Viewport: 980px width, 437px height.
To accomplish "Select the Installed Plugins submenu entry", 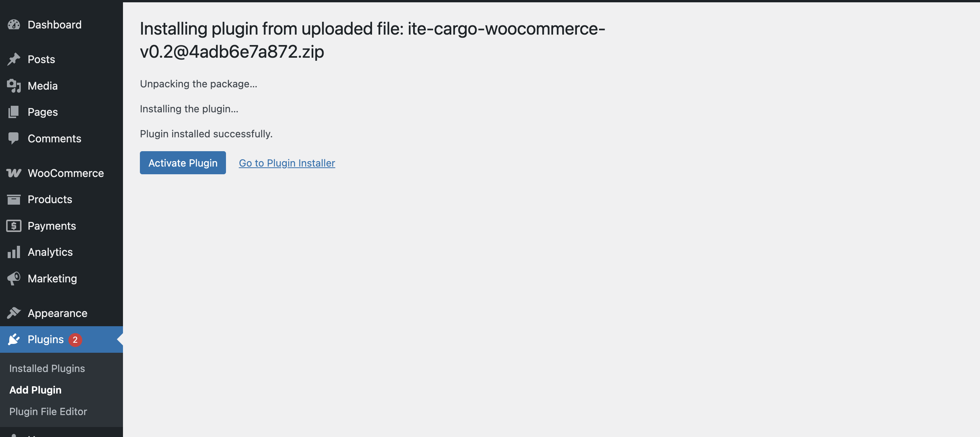I will (x=47, y=368).
